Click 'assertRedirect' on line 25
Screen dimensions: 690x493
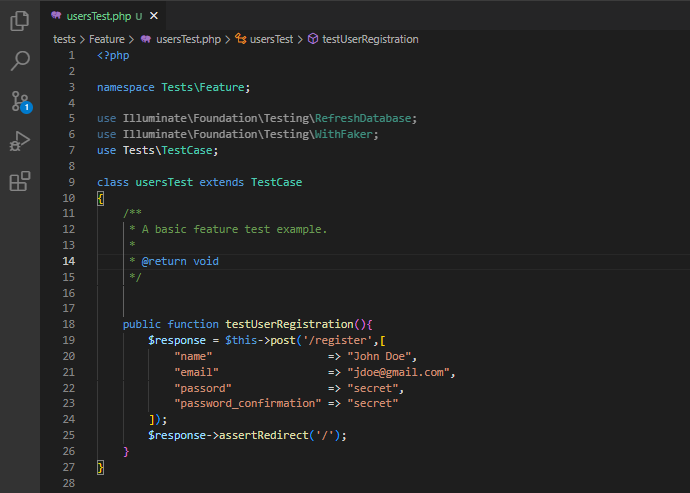tap(264, 435)
